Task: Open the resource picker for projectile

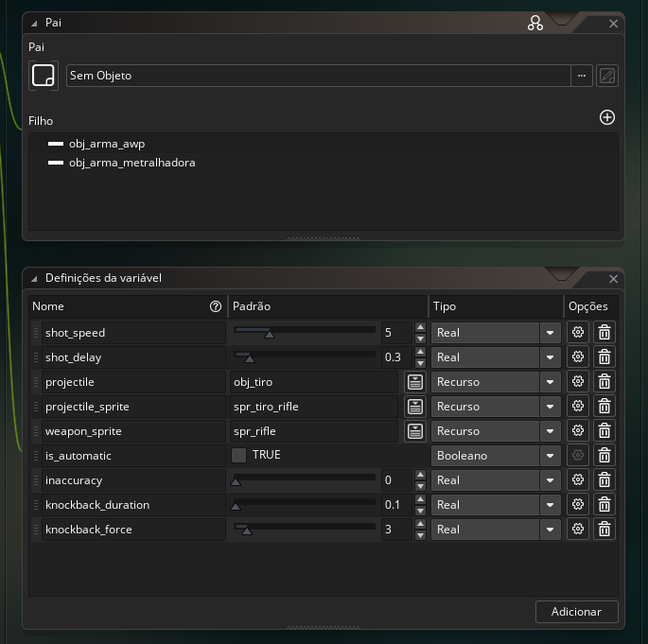Action: [415, 382]
